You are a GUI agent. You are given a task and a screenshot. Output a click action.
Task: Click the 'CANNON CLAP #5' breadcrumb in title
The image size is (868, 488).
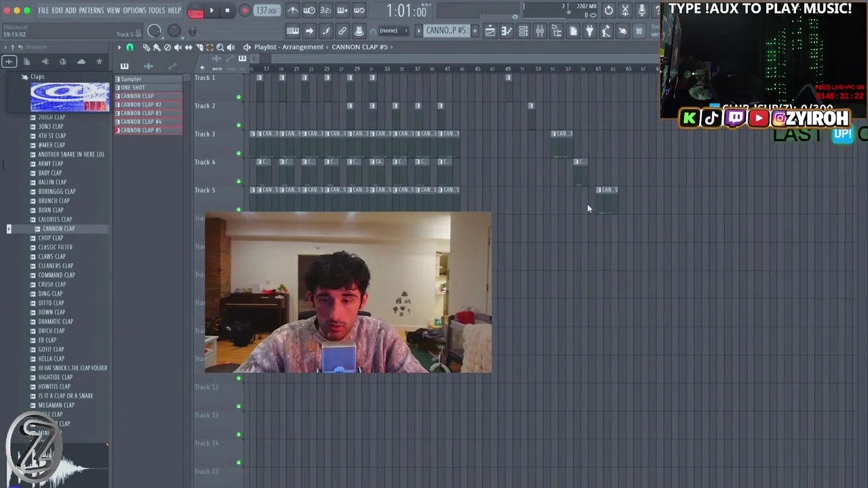pyautogui.click(x=359, y=47)
